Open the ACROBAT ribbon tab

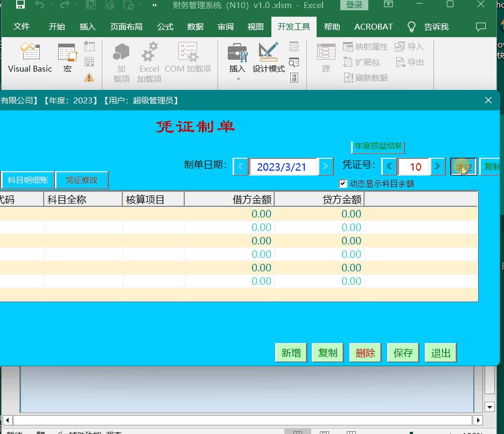pos(372,26)
